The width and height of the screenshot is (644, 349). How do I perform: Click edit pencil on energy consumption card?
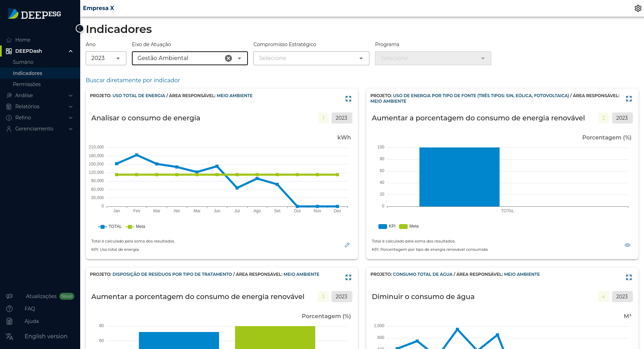pos(347,245)
